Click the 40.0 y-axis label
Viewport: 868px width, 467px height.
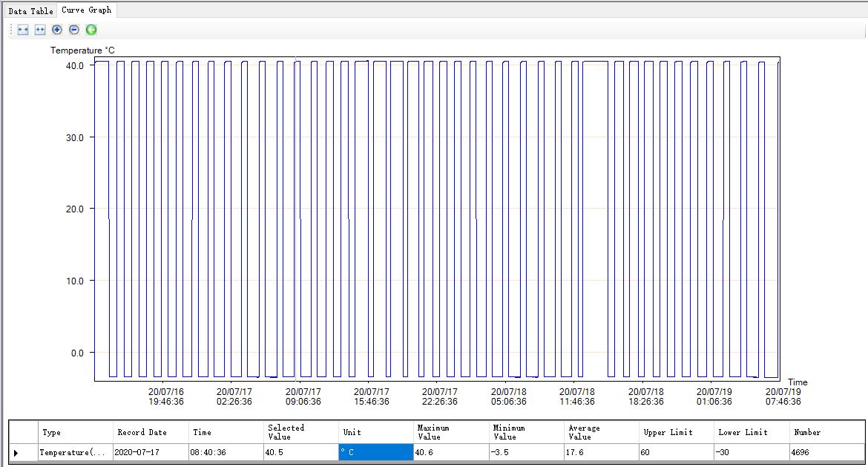pyautogui.click(x=75, y=65)
